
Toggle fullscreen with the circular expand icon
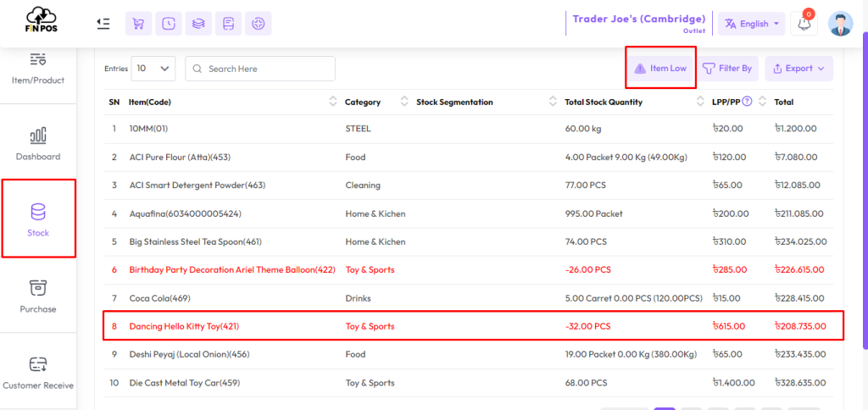258,24
